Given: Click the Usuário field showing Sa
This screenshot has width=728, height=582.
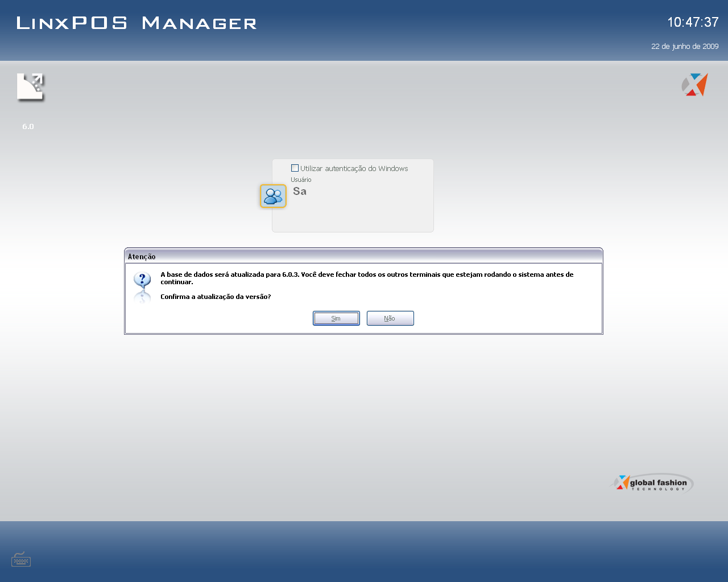Looking at the screenshot, I should coord(359,192).
